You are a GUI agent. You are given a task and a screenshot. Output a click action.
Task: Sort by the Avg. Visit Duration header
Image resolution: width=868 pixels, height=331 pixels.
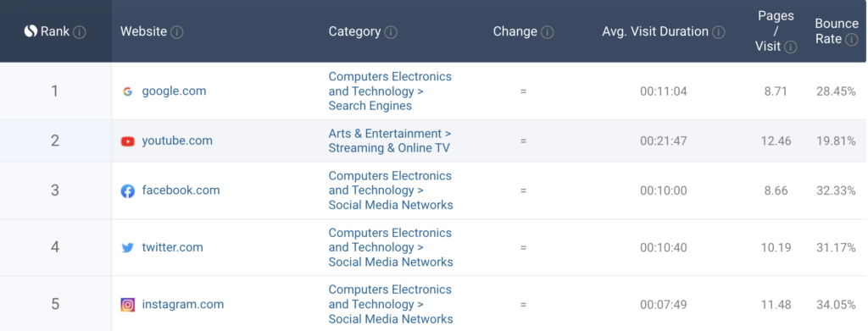[x=655, y=31]
